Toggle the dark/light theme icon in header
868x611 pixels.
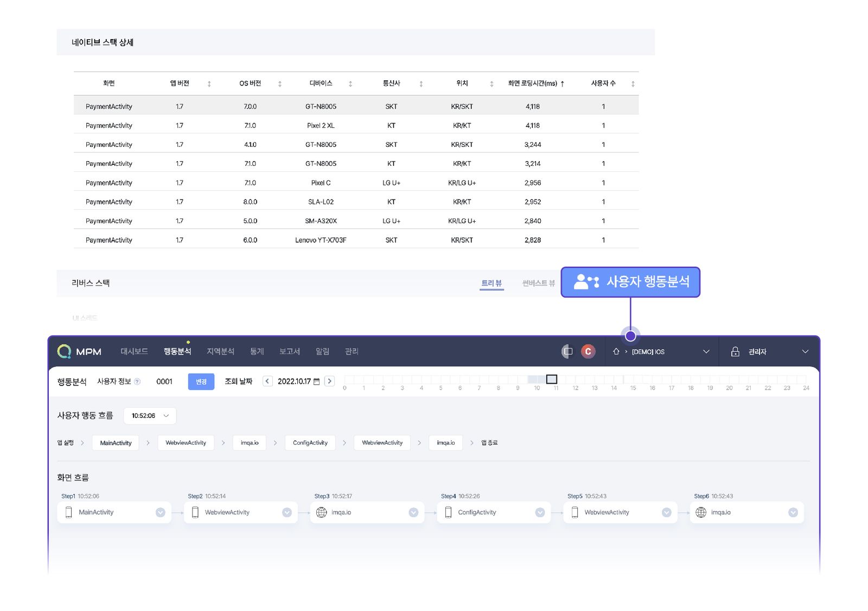(567, 351)
